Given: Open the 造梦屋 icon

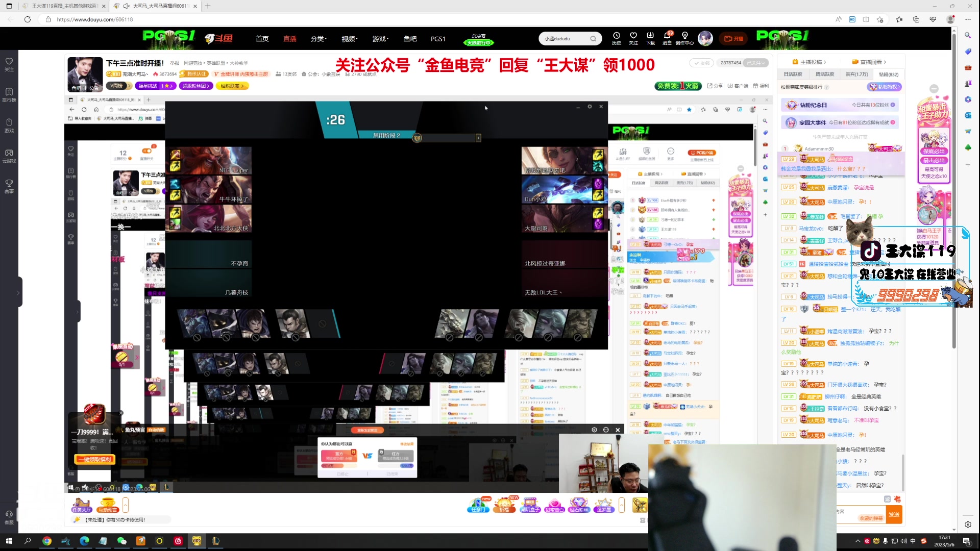Looking at the screenshot, I should 603,505.
